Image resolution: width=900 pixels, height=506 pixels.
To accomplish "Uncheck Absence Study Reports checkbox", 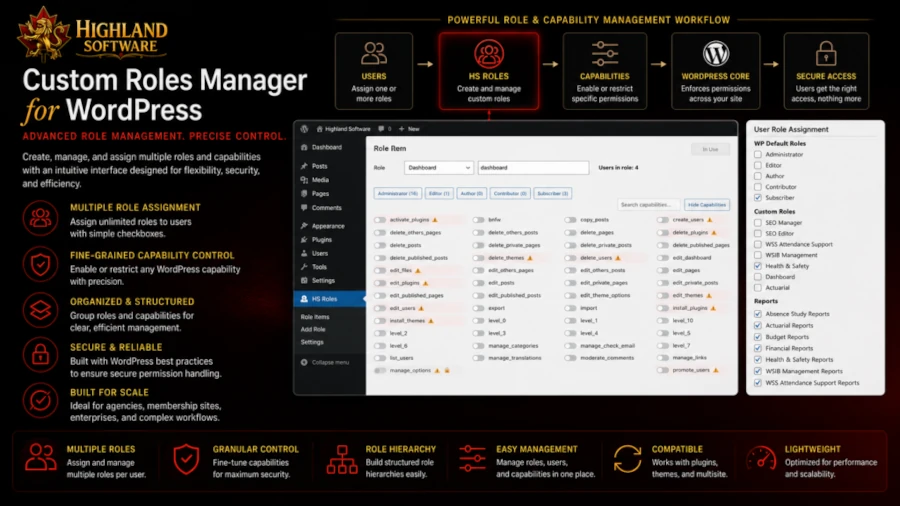I will coord(758,314).
